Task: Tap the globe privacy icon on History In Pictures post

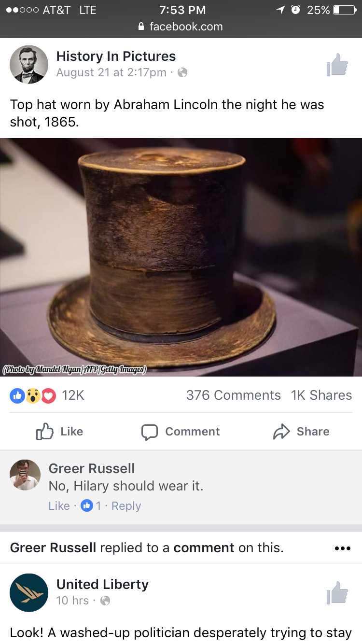Action: pos(182,73)
